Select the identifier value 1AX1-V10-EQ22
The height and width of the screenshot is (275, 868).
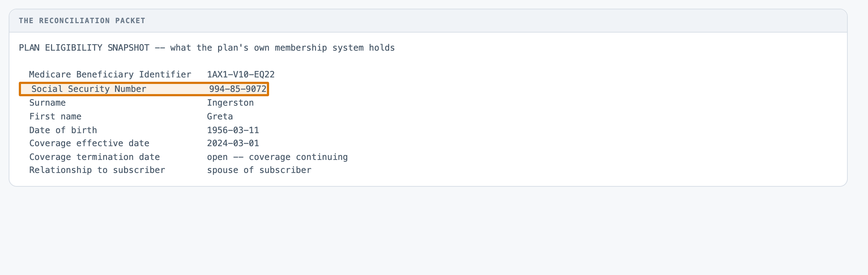(x=241, y=75)
